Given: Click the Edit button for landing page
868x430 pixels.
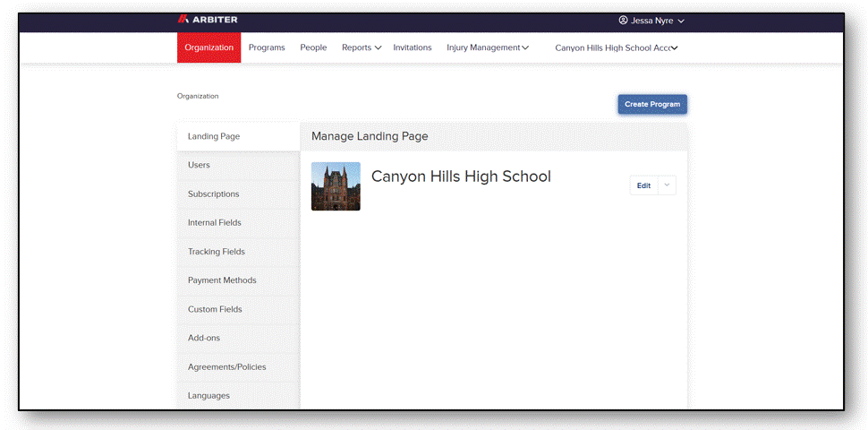Looking at the screenshot, I should pos(643,185).
